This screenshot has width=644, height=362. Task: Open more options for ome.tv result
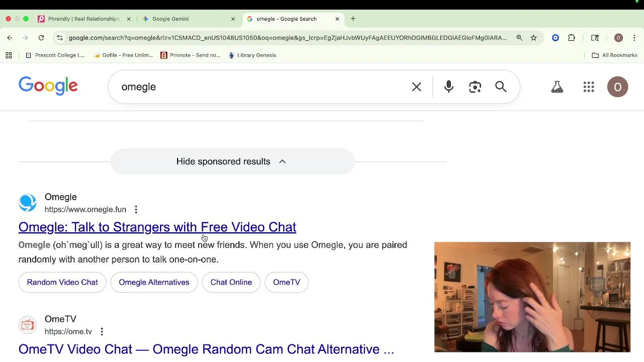pos(102,332)
